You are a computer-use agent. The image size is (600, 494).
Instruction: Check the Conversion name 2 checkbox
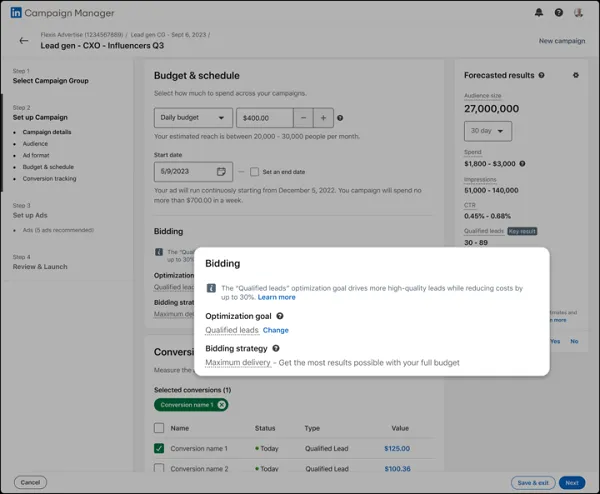(159, 468)
